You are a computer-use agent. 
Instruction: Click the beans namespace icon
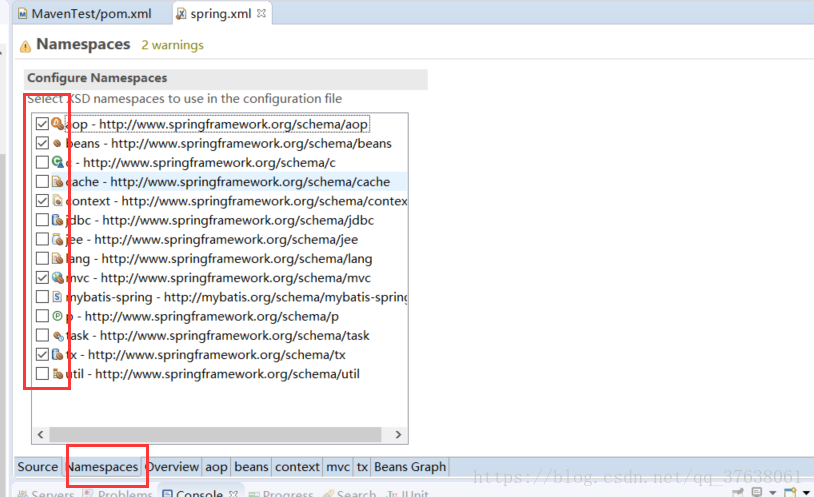(x=57, y=143)
